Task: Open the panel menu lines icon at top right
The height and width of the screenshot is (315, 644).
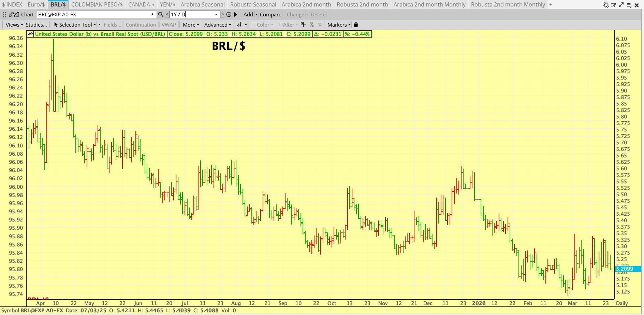Action: [629, 5]
